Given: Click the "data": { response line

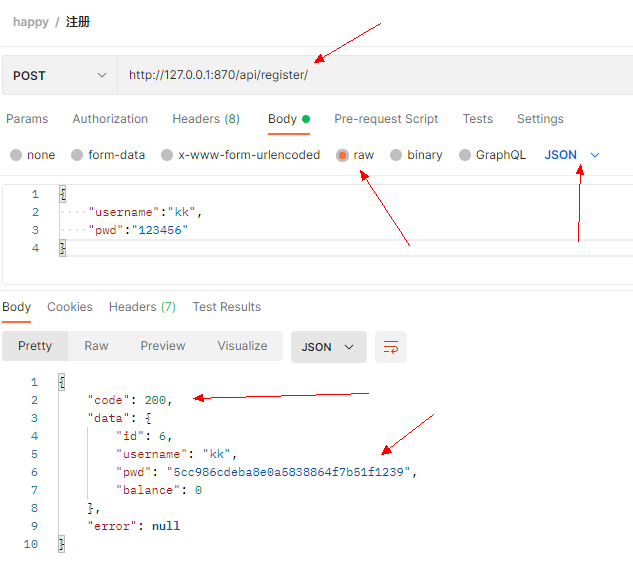Looking at the screenshot, I should point(119,418).
